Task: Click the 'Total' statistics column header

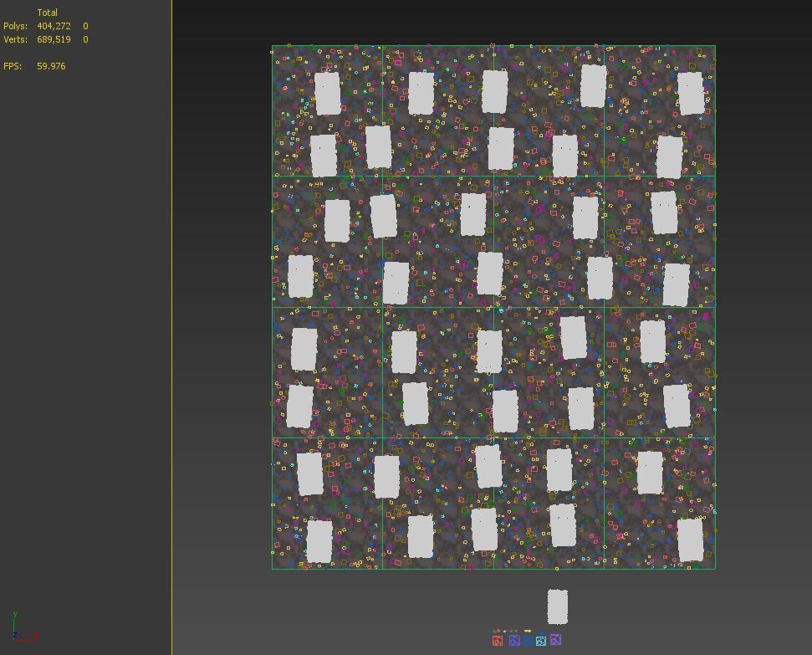Action: 47,13
